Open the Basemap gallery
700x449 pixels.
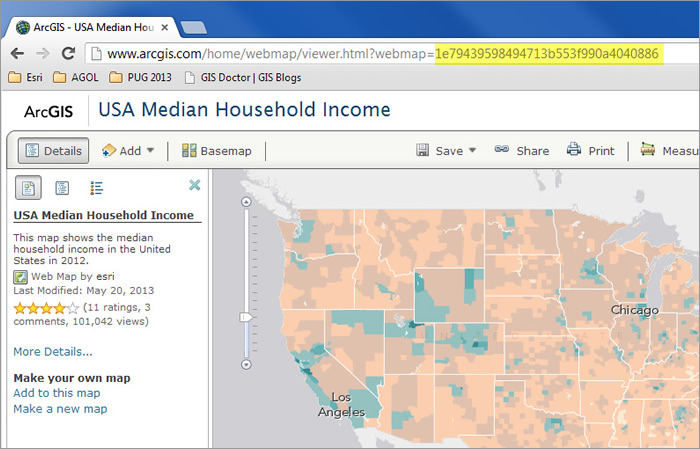point(217,151)
